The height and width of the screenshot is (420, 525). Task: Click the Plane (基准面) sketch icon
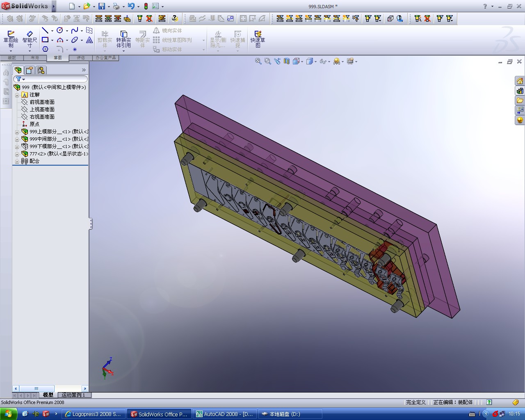89,30
